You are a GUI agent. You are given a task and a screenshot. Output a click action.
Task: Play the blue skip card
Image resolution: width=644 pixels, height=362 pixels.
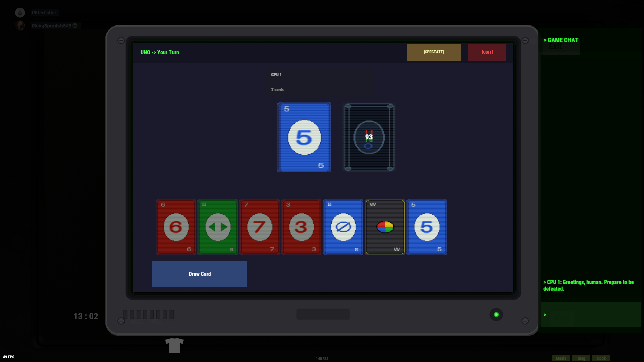(343, 227)
